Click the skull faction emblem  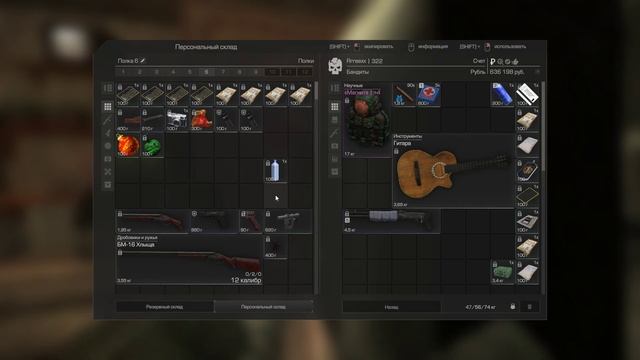335,66
